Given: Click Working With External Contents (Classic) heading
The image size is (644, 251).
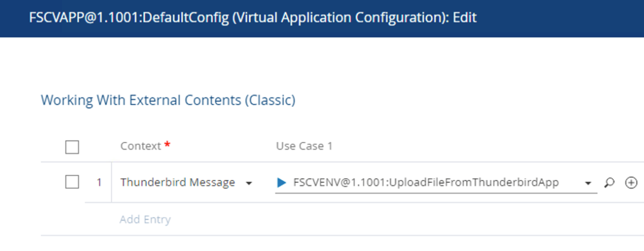Looking at the screenshot, I should coord(168,100).
